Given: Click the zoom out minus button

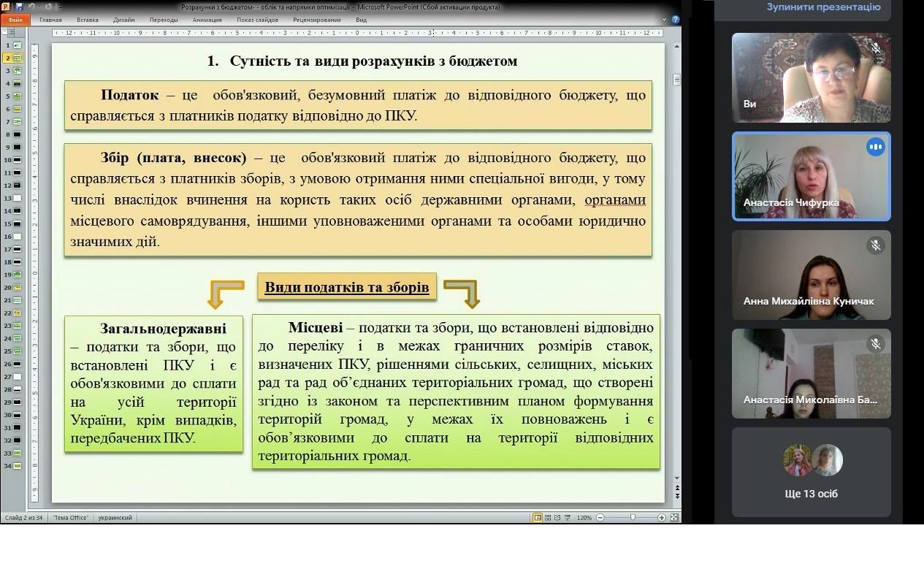Looking at the screenshot, I should [x=600, y=517].
